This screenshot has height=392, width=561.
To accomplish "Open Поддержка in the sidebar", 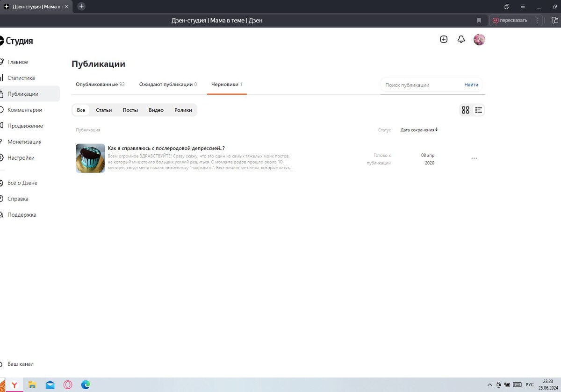I will point(22,214).
